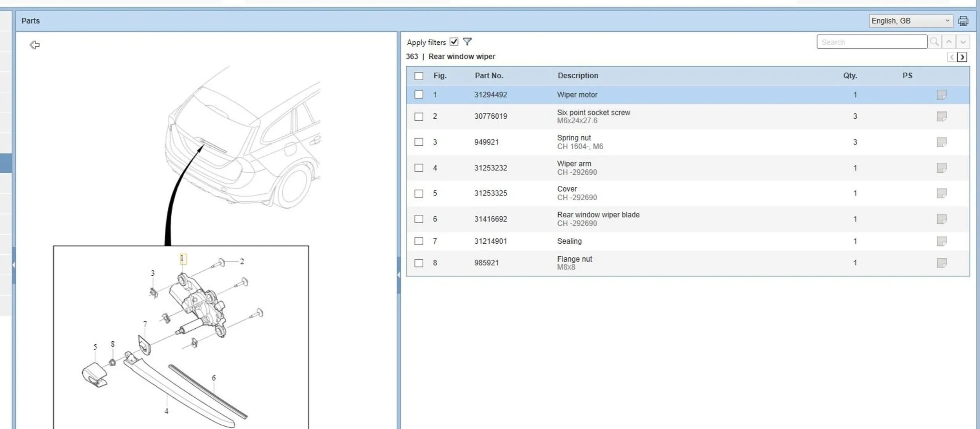Viewport: 980px width, 429px height.
Task: Focus the Search input field
Action: coord(872,42)
